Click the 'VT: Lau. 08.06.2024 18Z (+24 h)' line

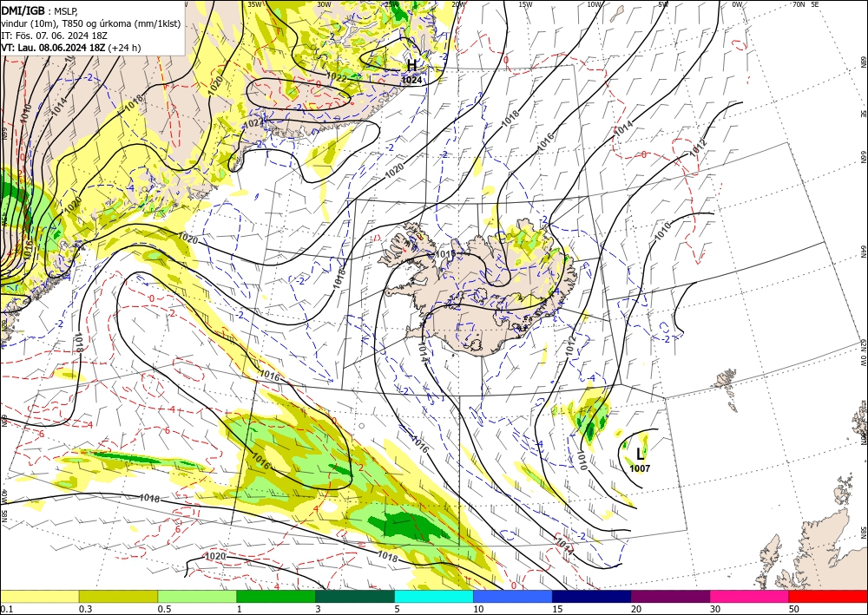[71, 48]
